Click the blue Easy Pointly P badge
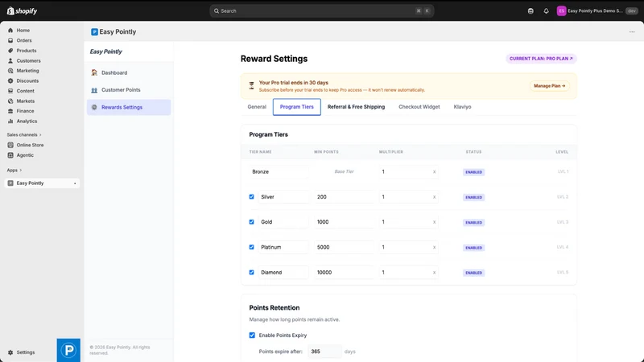 (68, 350)
